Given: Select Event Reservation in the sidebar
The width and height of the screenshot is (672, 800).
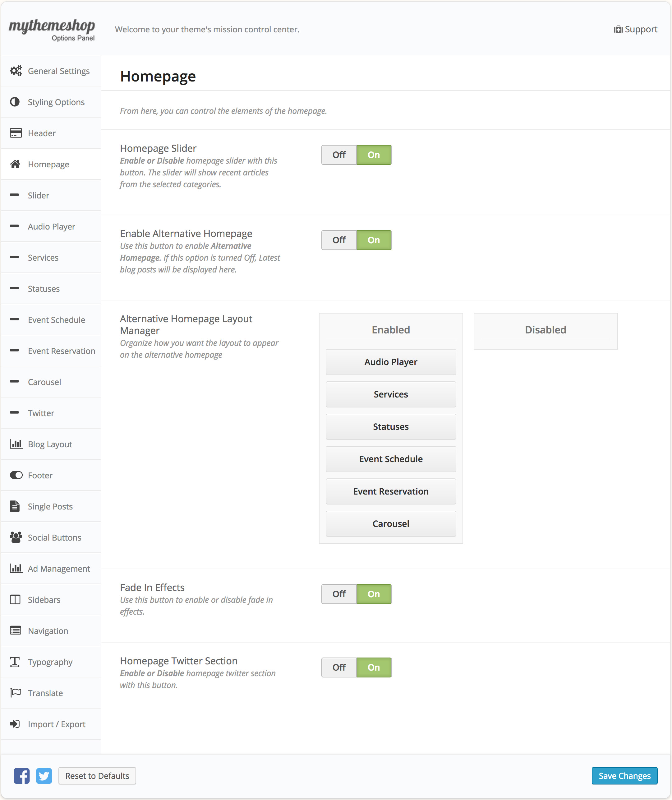Looking at the screenshot, I should [61, 351].
